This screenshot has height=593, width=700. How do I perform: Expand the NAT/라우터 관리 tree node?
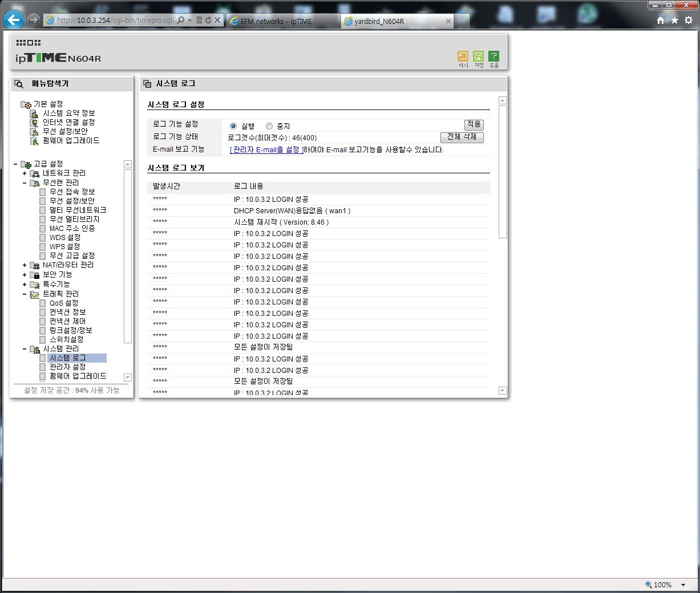25,265
